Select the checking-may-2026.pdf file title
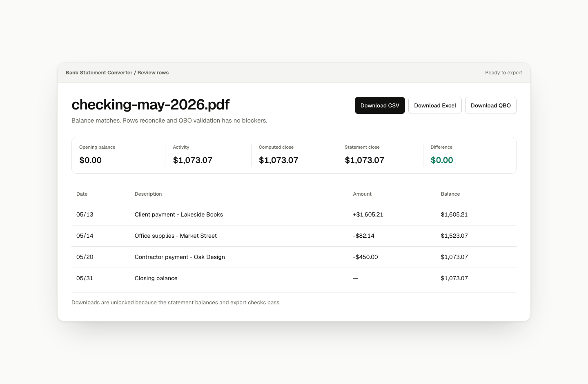 150,105
